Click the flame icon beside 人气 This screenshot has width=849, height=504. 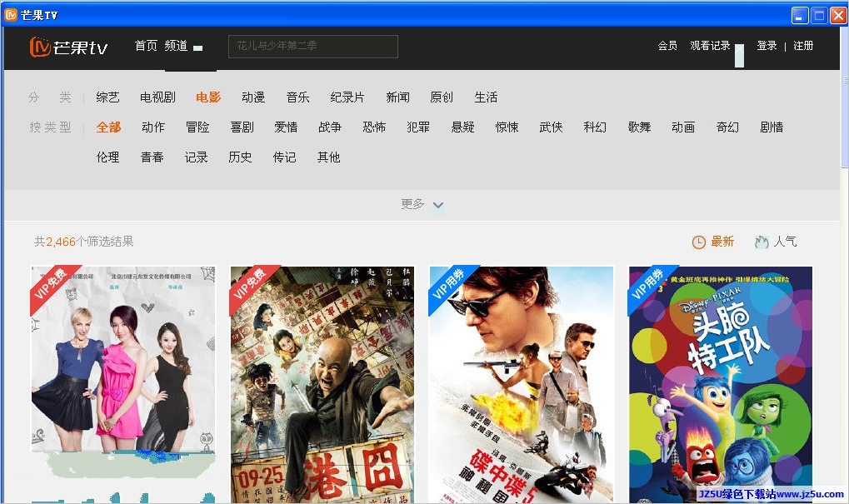tap(762, 242)
